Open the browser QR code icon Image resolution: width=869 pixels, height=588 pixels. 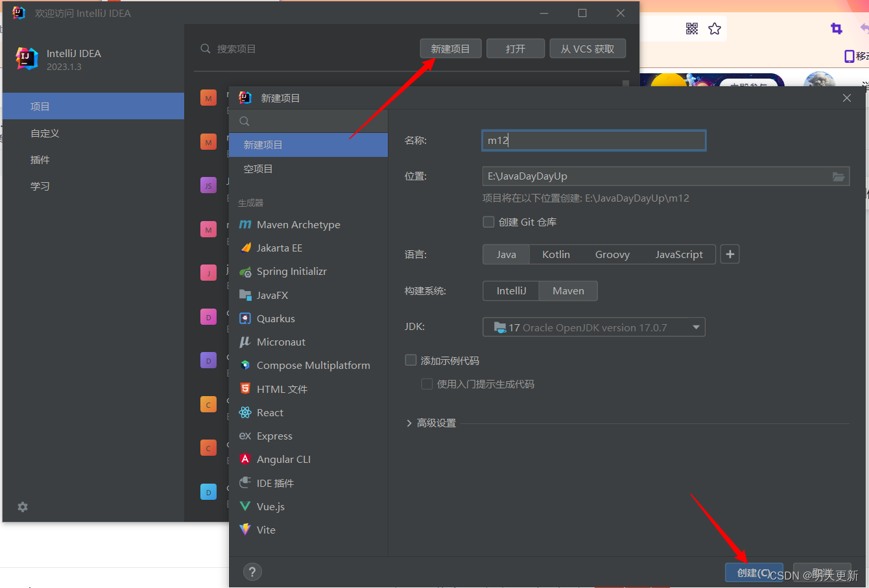point(692,29)
